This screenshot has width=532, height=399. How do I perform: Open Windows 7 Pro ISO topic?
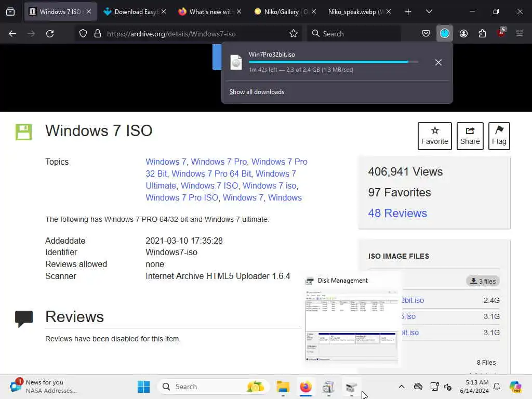[x=182, y=197]
